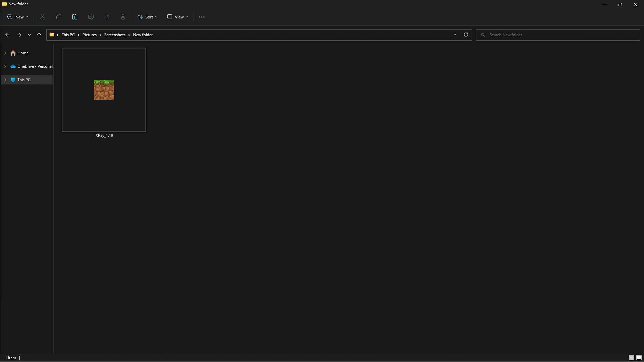Click the Copy icon in toolbar
This screenshot has width=644, height=362.
click(x=59, y=17)
